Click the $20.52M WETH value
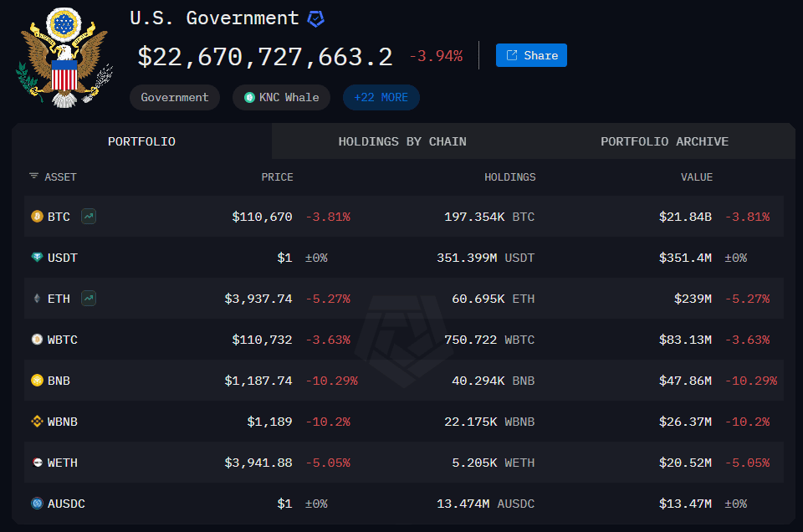The width and height of the screenshot is (803, 532). (x=685, y=463)
